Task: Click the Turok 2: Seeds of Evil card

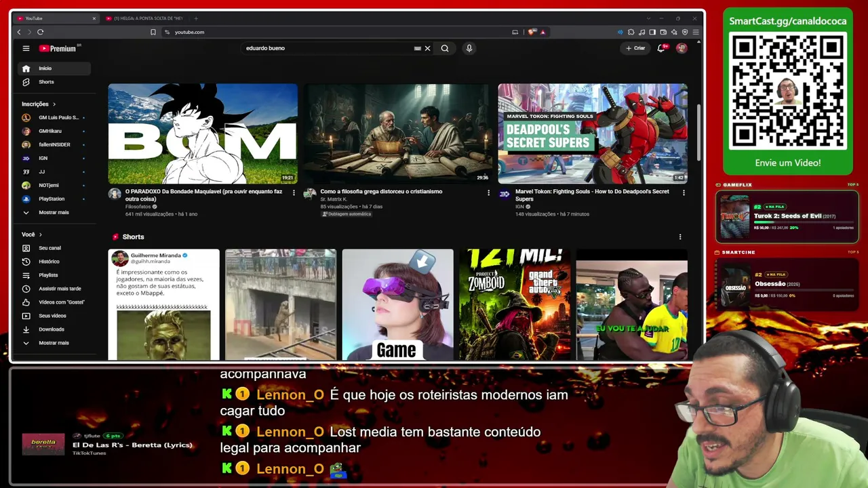Action: pyautogui.click(x=787, y=217)
